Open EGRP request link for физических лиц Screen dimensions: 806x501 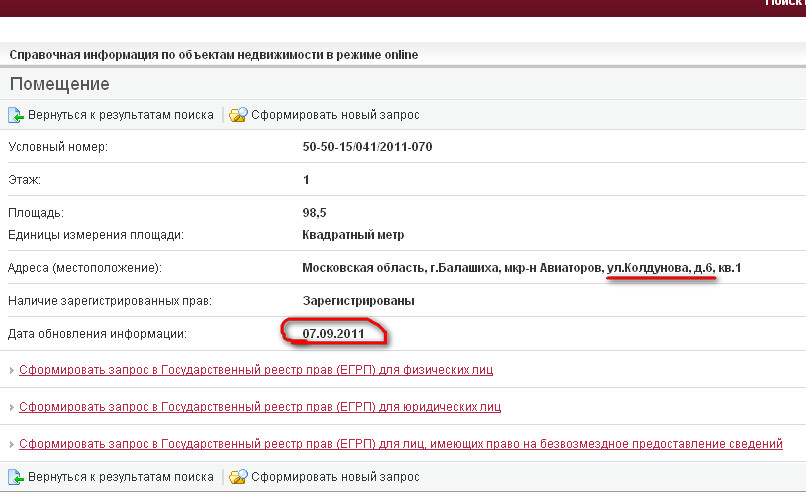(x=256, y=370)
